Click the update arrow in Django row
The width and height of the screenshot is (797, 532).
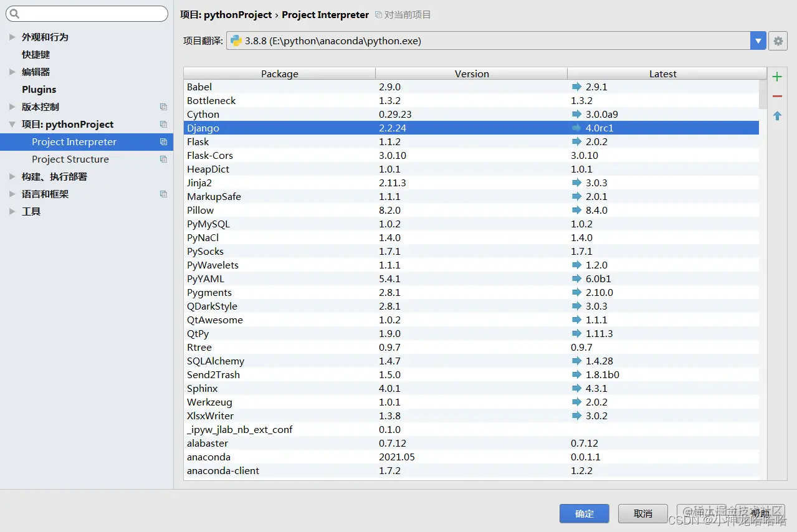[576, 128]
